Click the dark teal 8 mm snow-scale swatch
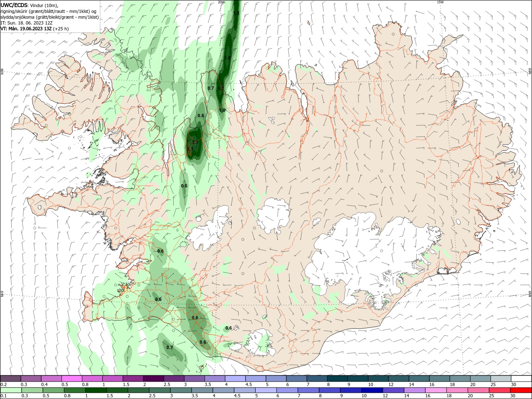 [337, 379]
